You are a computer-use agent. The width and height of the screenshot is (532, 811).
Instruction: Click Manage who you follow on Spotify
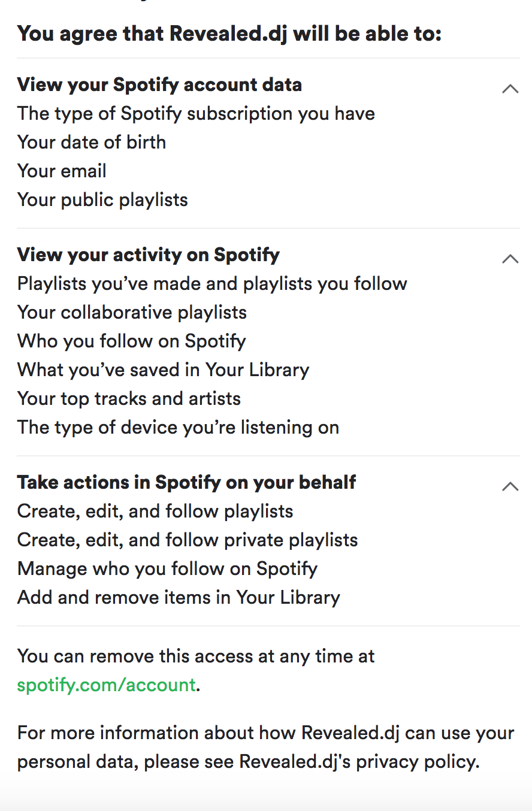pos(167,568)
